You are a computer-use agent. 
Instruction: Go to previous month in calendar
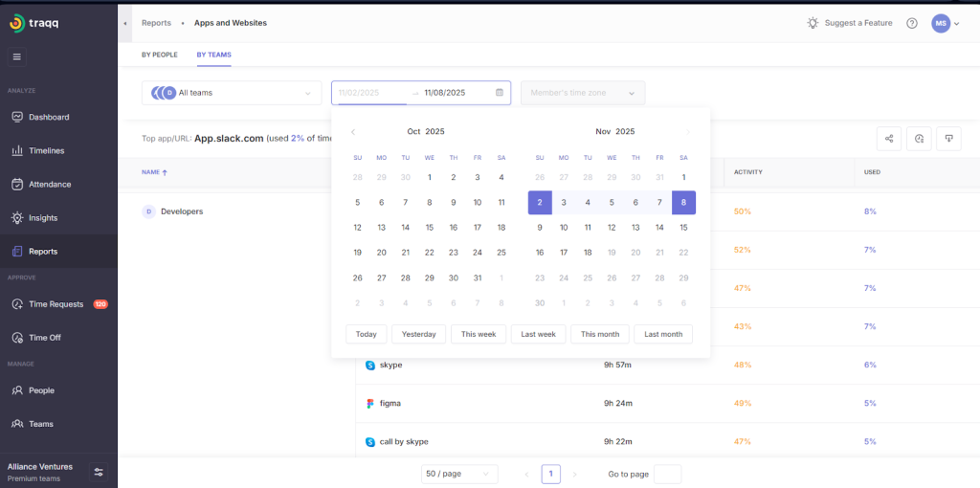(x=353, y=132)
